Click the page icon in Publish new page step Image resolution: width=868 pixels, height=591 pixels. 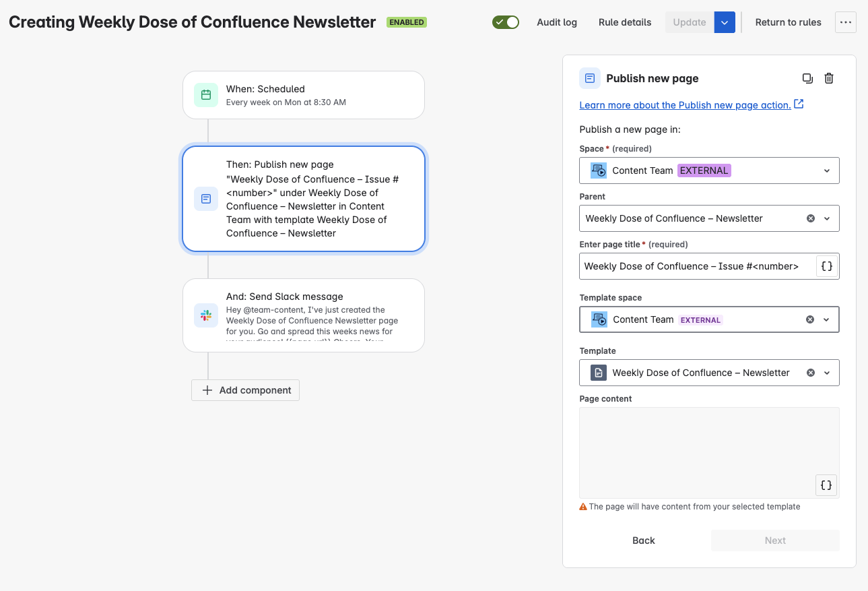(x=206, y=199)
